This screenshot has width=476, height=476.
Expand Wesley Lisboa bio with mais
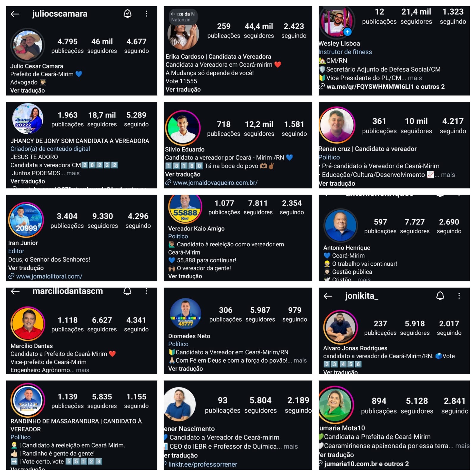click(x=415, y=78)
